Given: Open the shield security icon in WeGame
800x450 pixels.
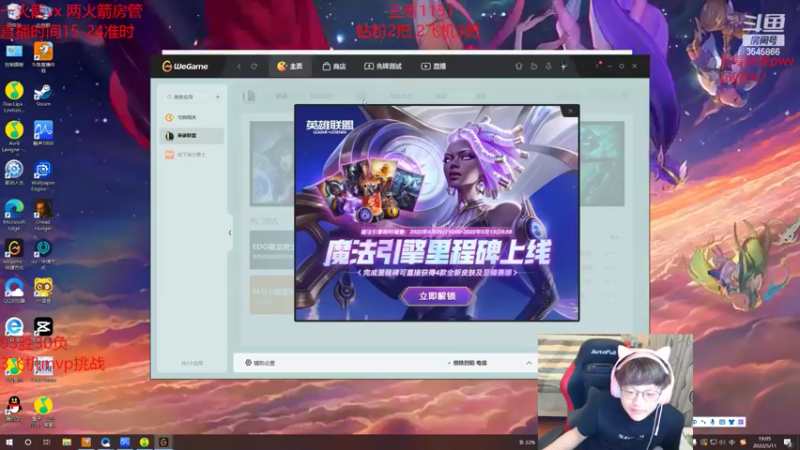Looking at the screenshot, I should click(518, 66).
